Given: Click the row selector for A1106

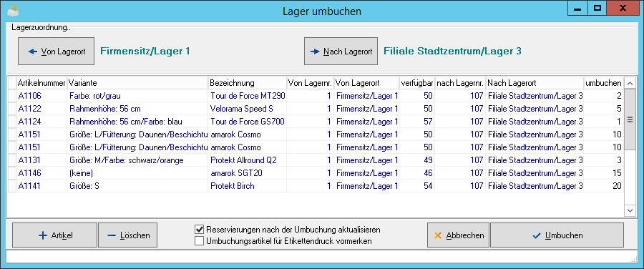Looking at the screenshot, I should 12,96.
